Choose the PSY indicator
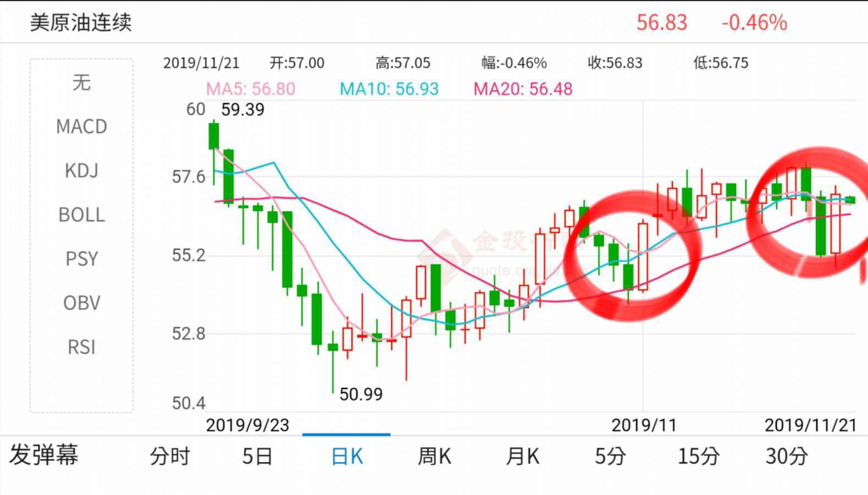 [x=81, y=258]
